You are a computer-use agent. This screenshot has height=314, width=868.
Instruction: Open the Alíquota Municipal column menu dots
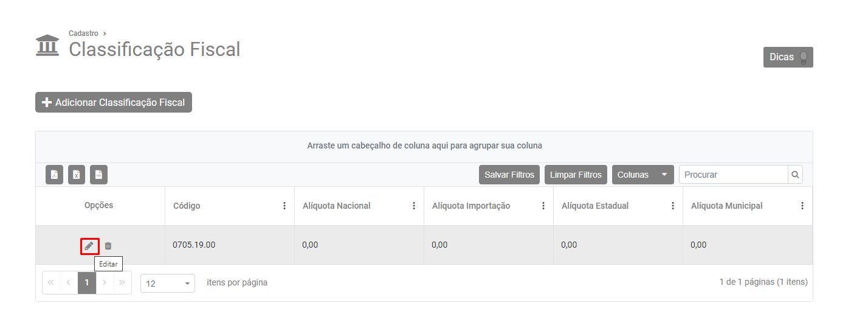[802, 206]
